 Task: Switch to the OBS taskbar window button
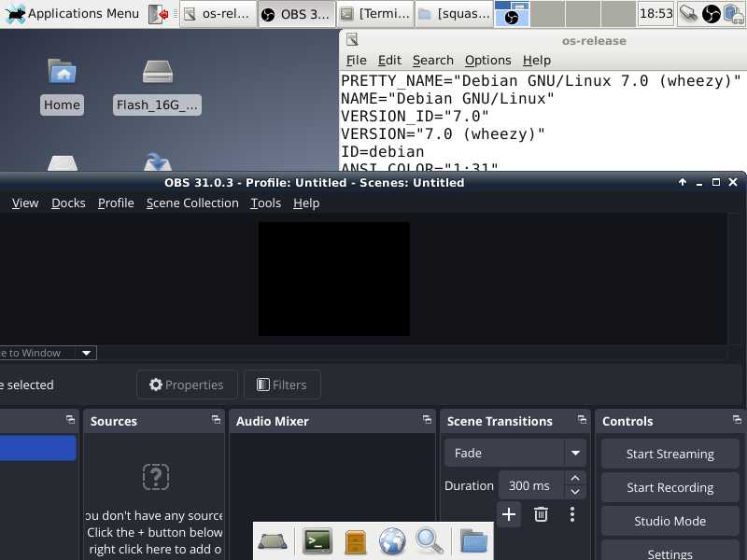pyautogui.click(x=296, y=14)
